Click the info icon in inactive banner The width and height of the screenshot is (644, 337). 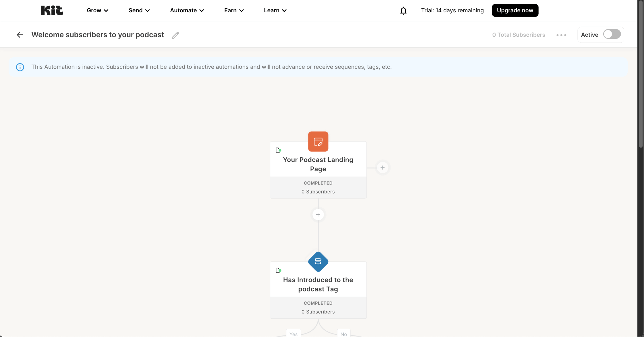20,67
